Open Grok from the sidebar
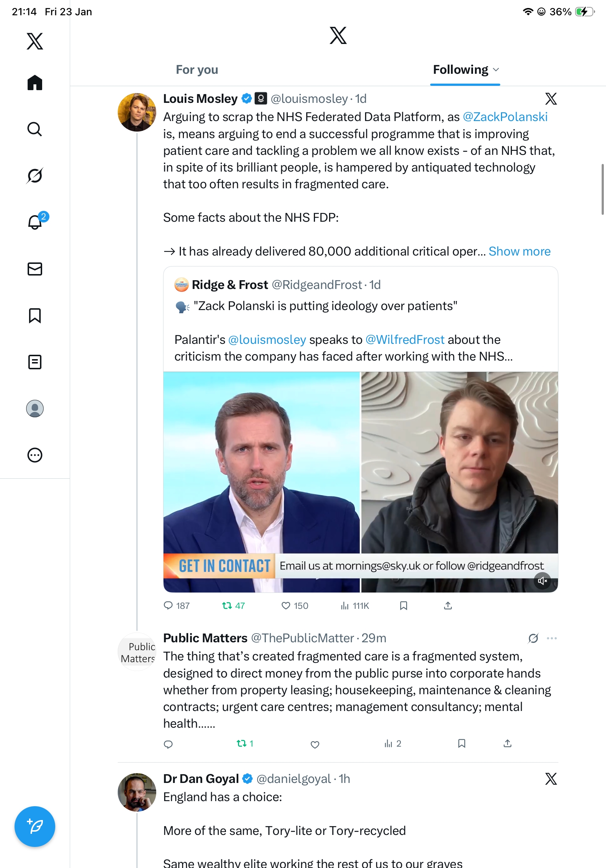 click(35, 176)
